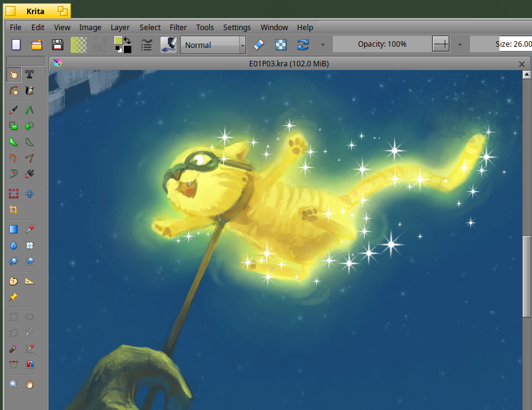Click the black background color swatch
The width and height of the screenshot is (532, 410).
click(x=127, y=49)
